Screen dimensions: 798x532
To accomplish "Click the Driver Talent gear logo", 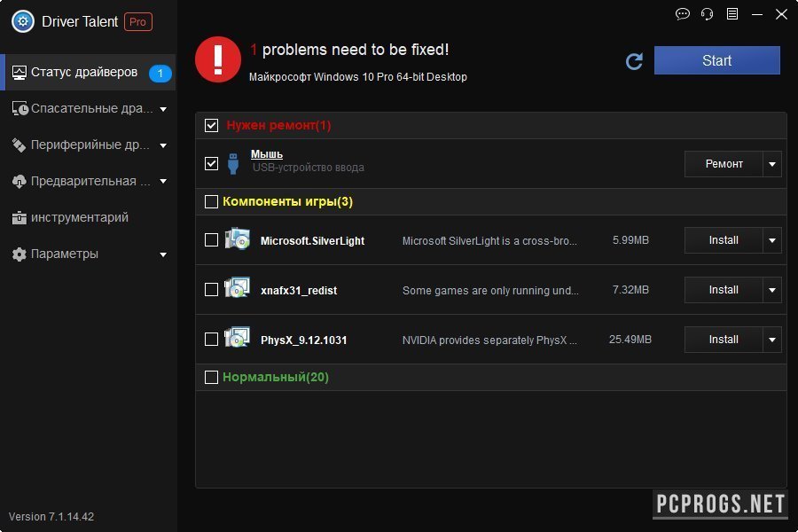I will click(22, 22).
